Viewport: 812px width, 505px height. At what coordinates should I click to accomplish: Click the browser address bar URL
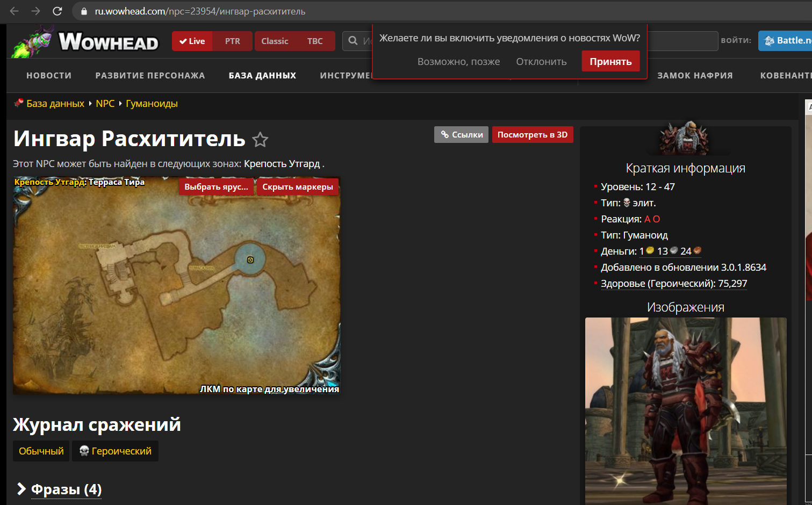point(200,11)
